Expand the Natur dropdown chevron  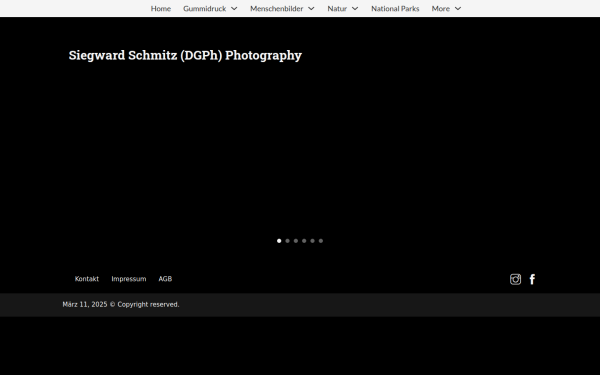point(355,8)
